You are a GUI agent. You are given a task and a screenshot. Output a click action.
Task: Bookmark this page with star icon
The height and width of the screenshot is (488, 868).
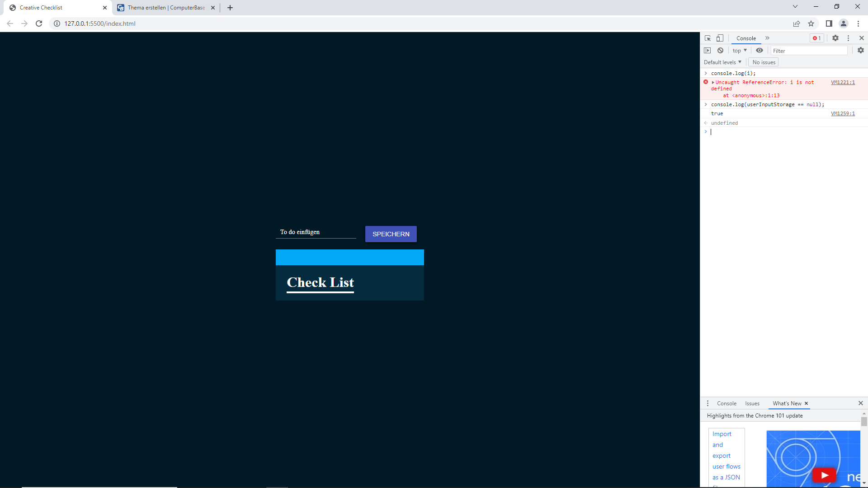811,23
